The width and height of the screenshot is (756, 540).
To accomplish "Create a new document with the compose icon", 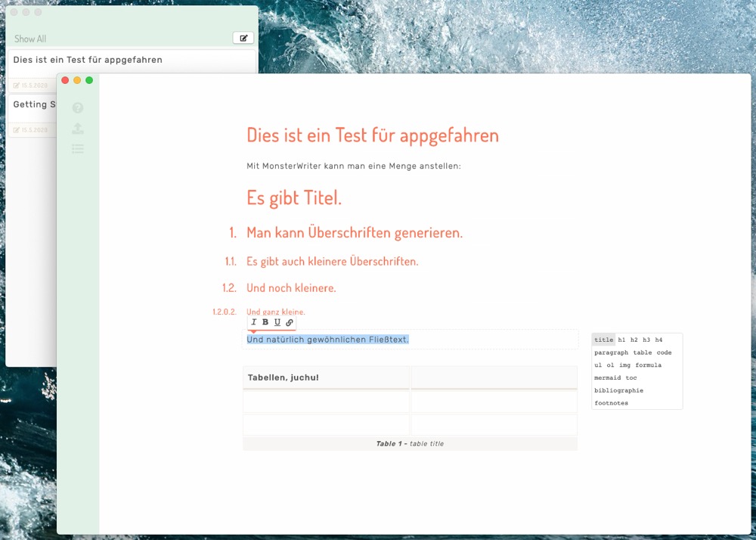I will coord(243,38).
